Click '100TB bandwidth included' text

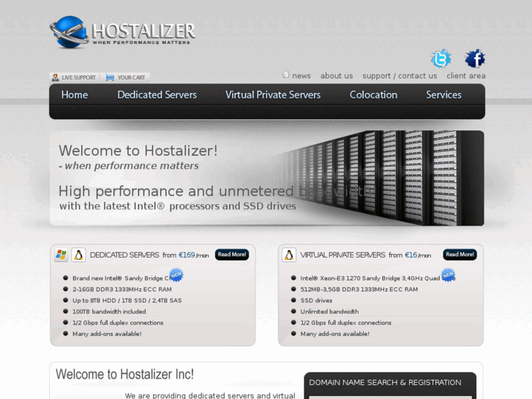109,312
